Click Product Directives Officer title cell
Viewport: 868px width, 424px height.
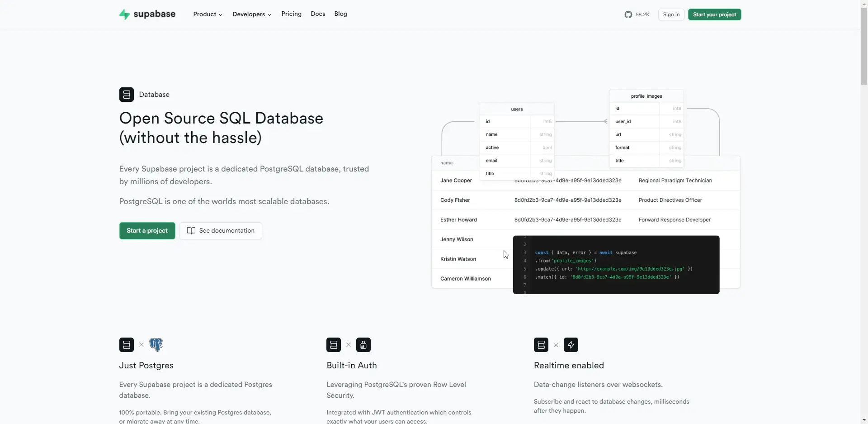(670, 200)
